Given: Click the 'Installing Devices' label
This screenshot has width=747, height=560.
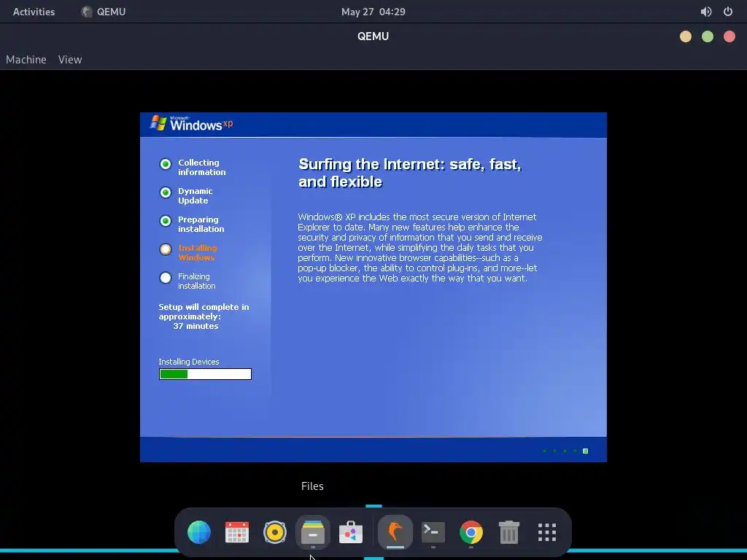Looking at the screenshot, I should tap(189, 362).
